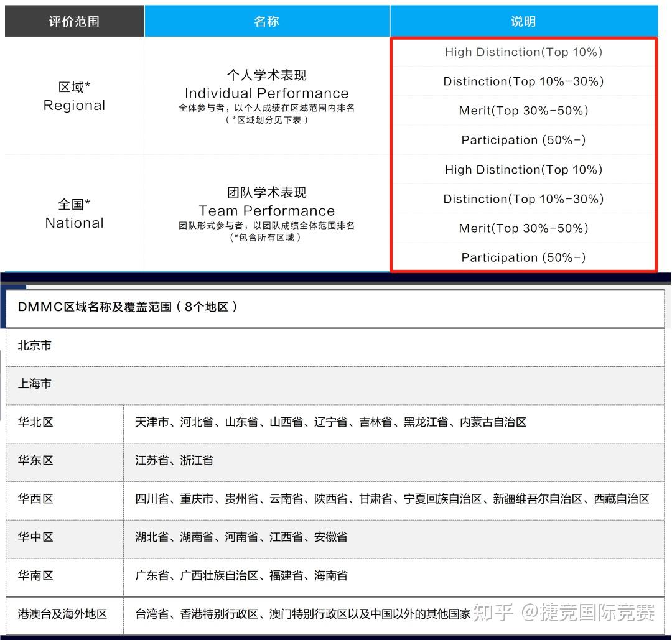Select High Distinction Top 10% regional row
Viewport: 672px width, 640px height.
click(x=523, y=52)
